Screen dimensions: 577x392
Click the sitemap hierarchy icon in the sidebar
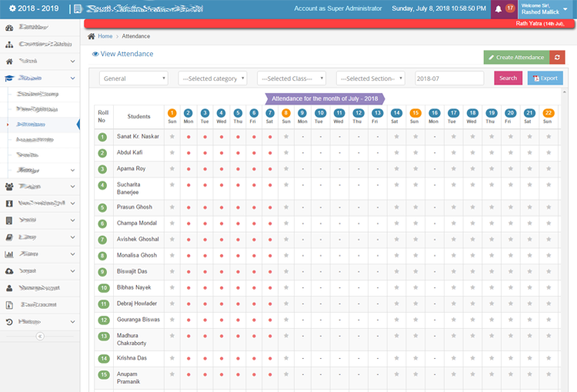click(x=9, y=45)
